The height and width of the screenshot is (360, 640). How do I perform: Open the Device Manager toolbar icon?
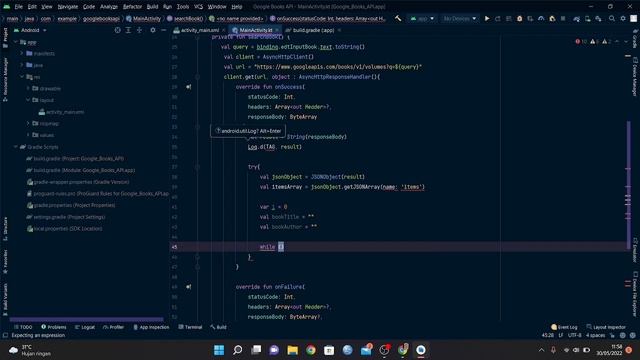587,18
